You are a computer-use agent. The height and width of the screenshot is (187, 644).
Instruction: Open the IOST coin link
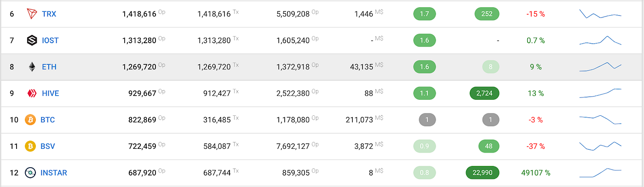point(50,40)
